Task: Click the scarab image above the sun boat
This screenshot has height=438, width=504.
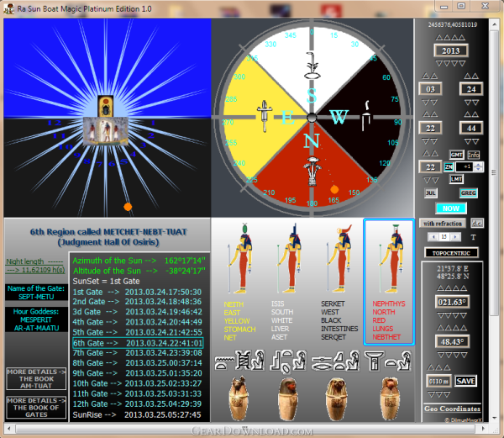Action: [x=106, y=106]
